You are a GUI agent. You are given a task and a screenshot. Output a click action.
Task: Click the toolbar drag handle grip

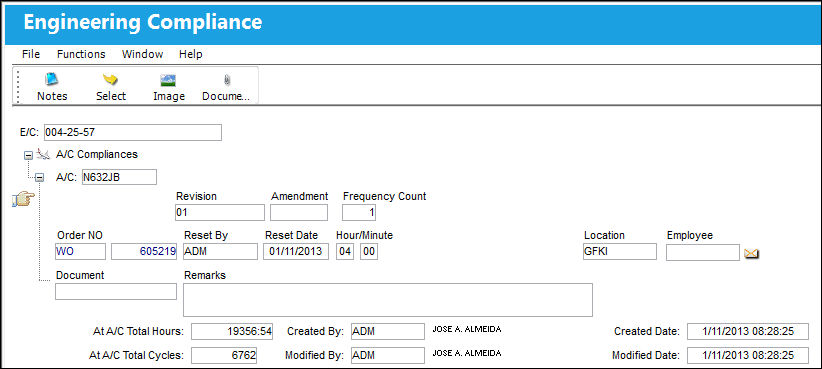[17, 87]
